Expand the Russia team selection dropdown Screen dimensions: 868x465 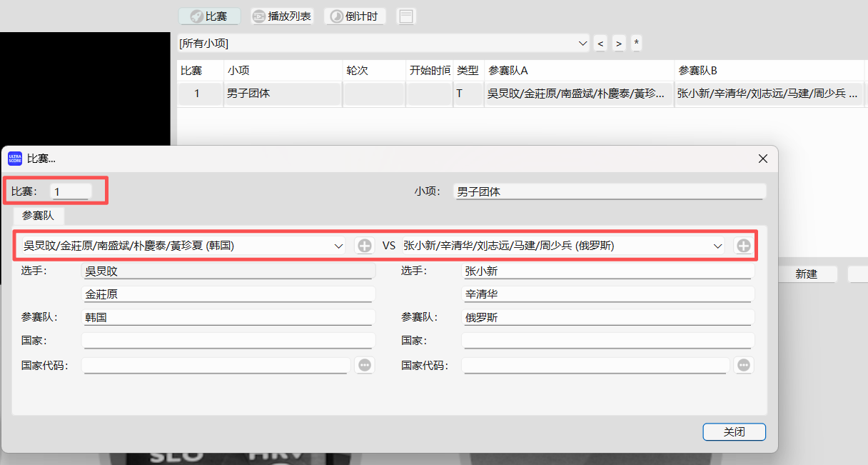click(x=717, y=245)
